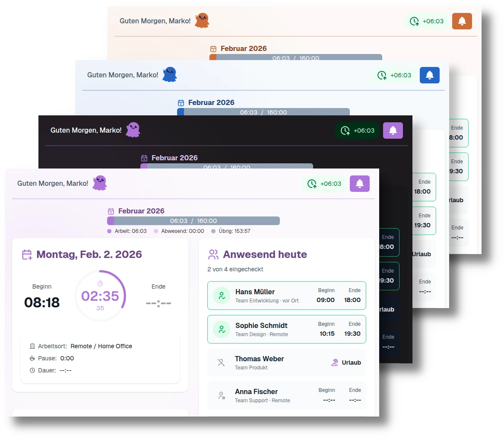Click the orange notification bell button

click(x=462, y=21)
